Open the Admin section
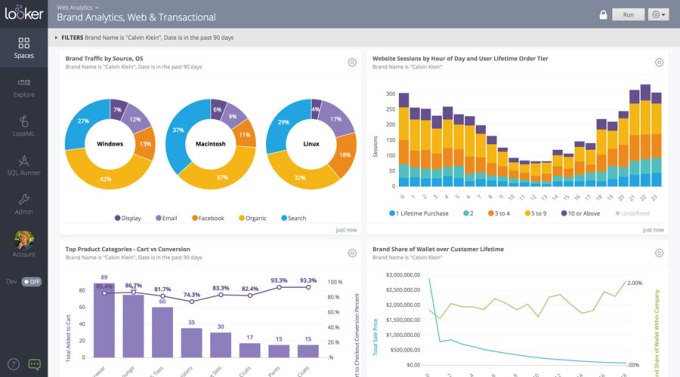This screenshot has height=377, width=680. pyautogui.click(x=24, y=205)
